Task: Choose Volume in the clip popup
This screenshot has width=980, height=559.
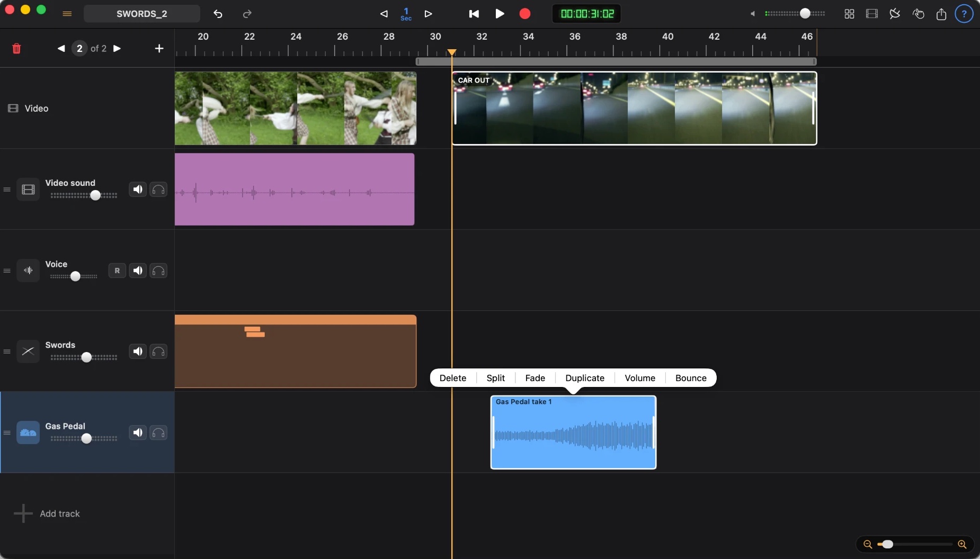Action: point(640,378)
